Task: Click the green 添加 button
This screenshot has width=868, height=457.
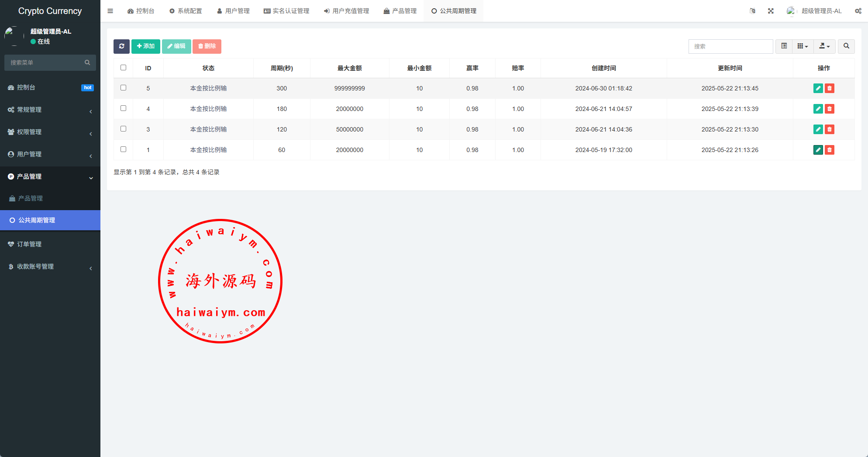Action: click(145, 46)
